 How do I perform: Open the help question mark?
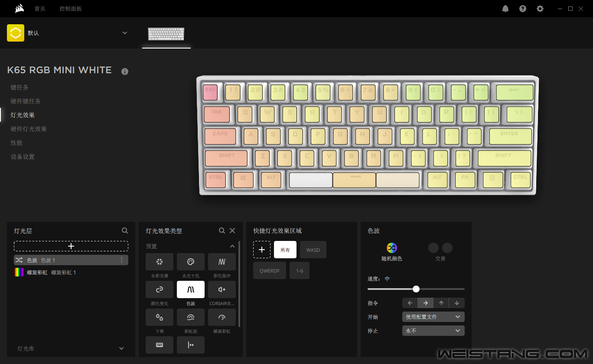(x=523, y=9)
